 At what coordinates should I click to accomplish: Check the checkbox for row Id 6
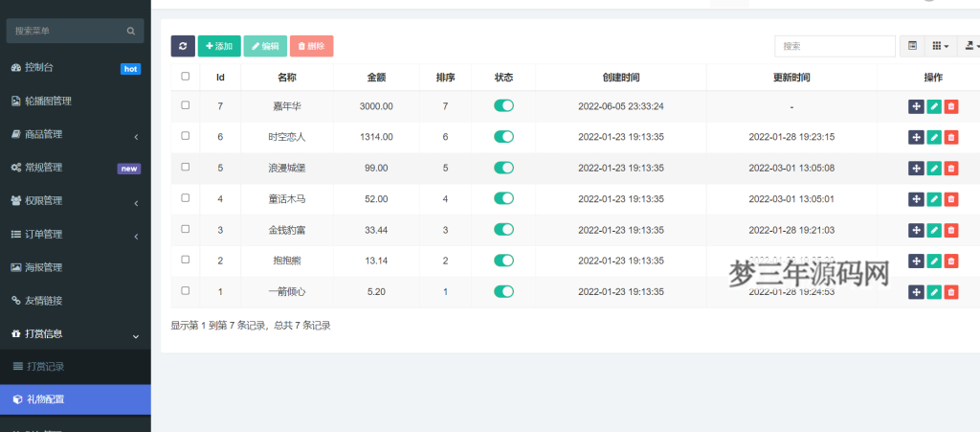pyautogui.click(x=185, y=136)
